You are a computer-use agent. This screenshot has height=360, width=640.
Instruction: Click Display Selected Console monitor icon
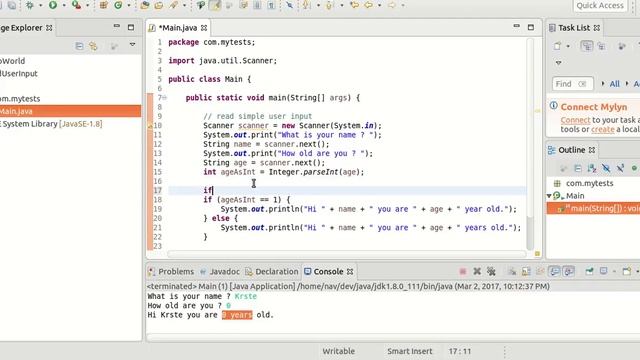tap(603, 271)
